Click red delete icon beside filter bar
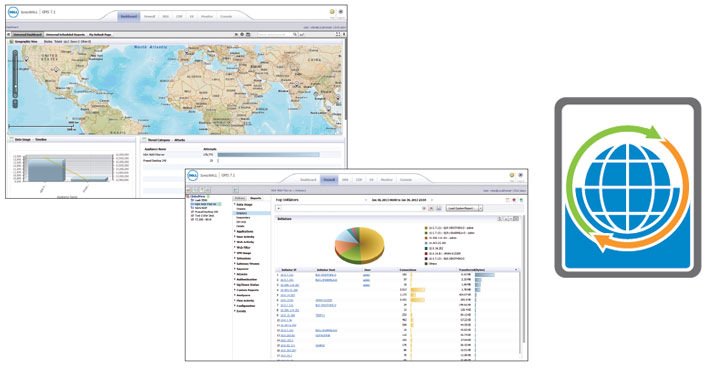This screenshot has height=368, width=715. click(x=431, y=208)
